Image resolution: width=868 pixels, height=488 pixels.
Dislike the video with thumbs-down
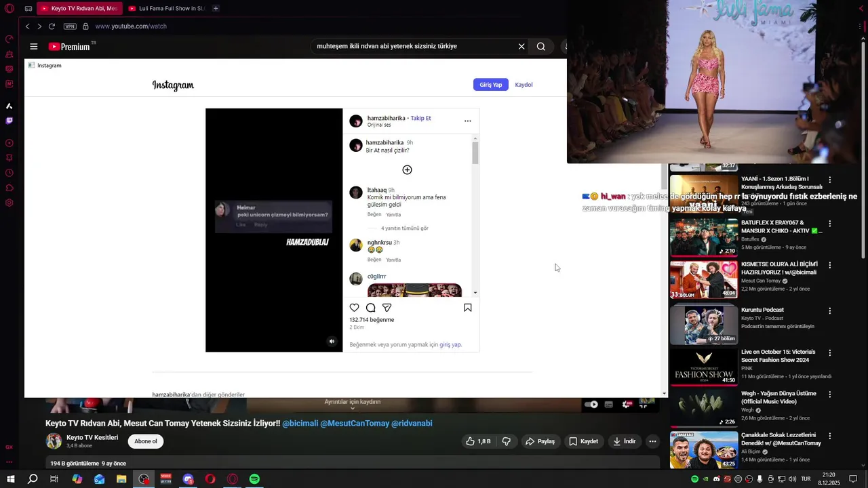pyautogui.click(x=507, y=441)
